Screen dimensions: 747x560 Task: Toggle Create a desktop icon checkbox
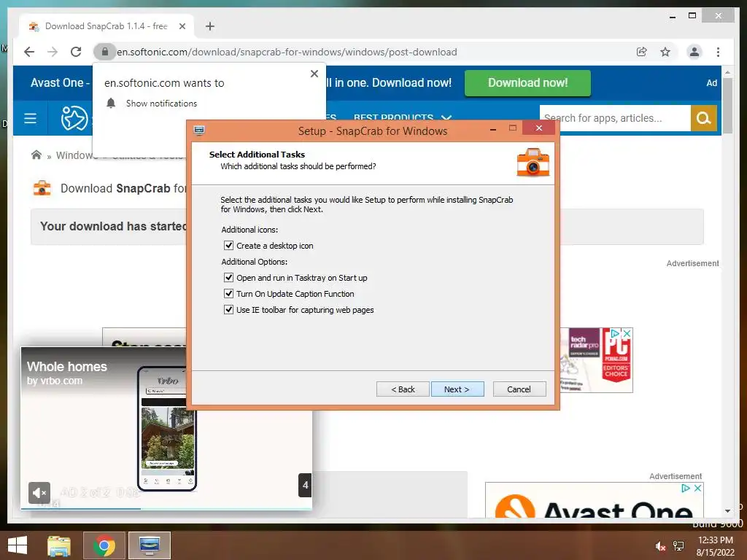pyautogui.click(x=228, y=245)
